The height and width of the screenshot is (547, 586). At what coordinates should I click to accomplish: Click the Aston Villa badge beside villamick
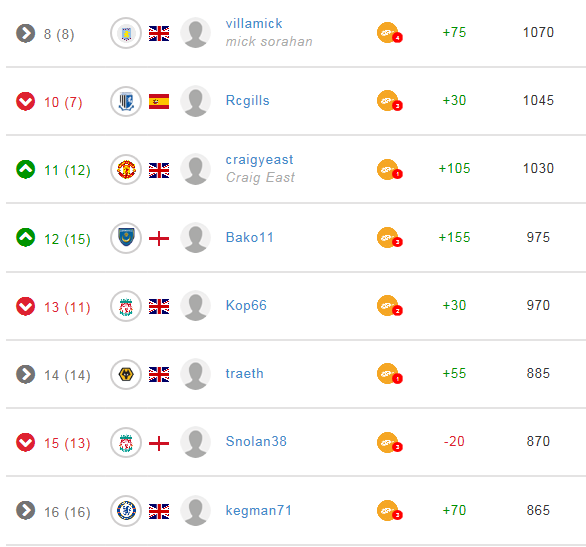coord(126,33)
